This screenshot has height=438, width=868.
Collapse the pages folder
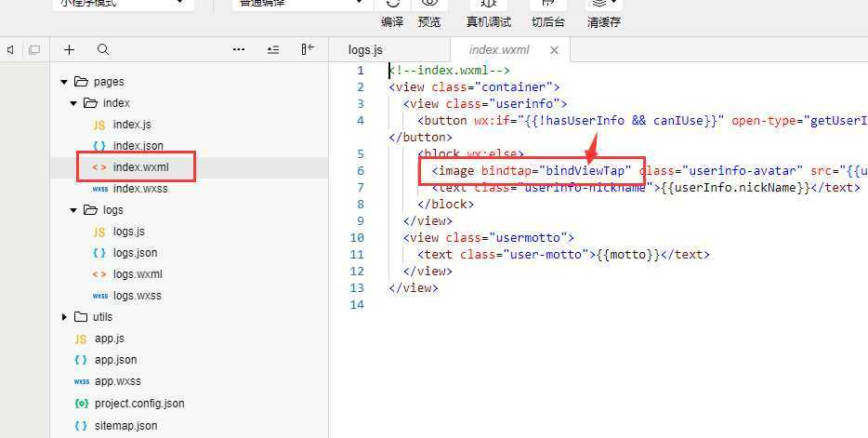[x=64, y=82]
